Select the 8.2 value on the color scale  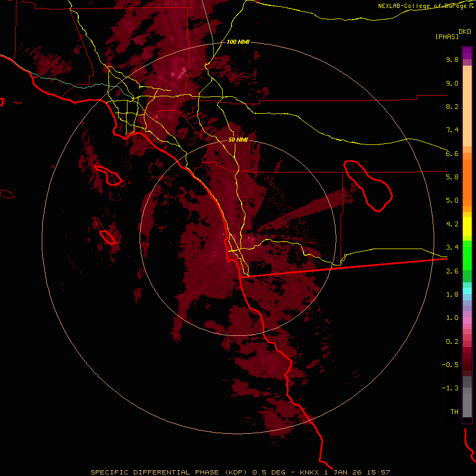[452, 106]
